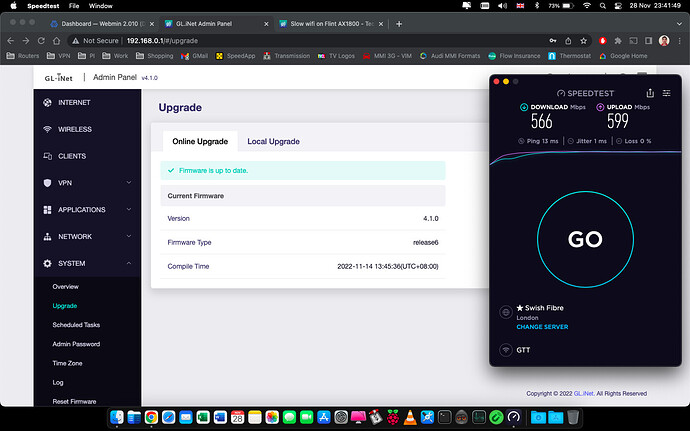
Task: Expand the APPLICATIONS menu chevron
Action: coord(129,209)
